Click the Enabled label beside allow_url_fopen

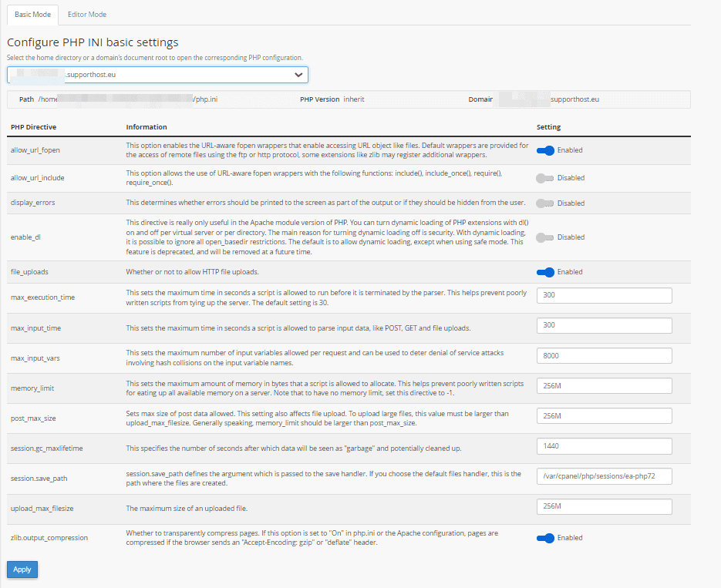[570, 150]
